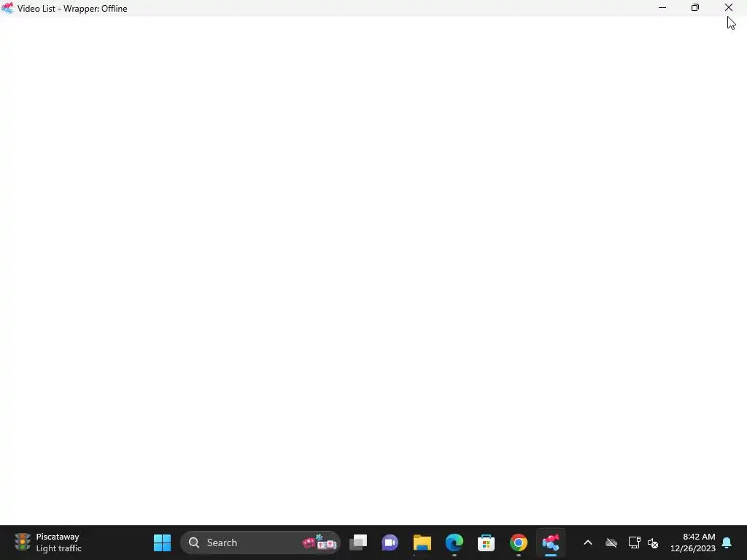This screenshot has height=560, width=747.
Task: Minimize the Video List window
Action: coord(662,7)
